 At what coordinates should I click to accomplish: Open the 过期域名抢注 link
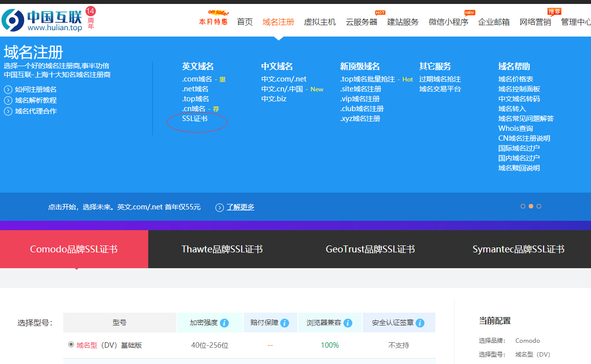[440, 79]
